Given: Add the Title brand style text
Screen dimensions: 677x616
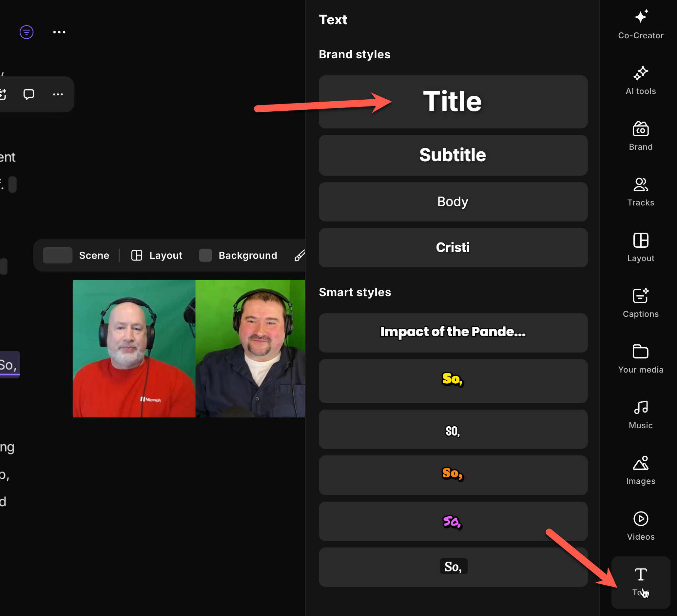Looking at the screenshot, I should (x=453, y=102).
